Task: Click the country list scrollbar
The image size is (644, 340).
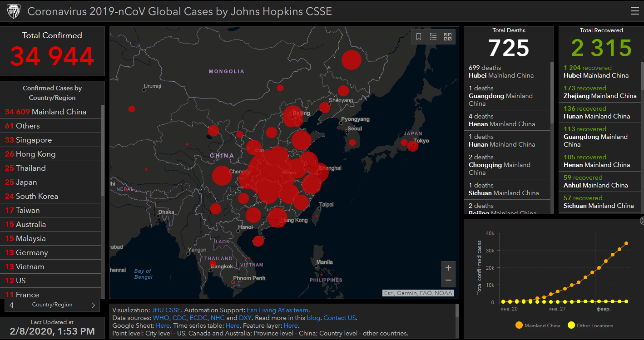Action: tap(103, 150)
